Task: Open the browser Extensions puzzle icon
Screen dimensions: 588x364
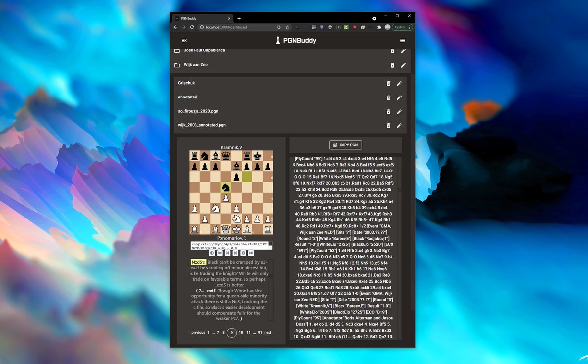Action: tap(379, 27)
